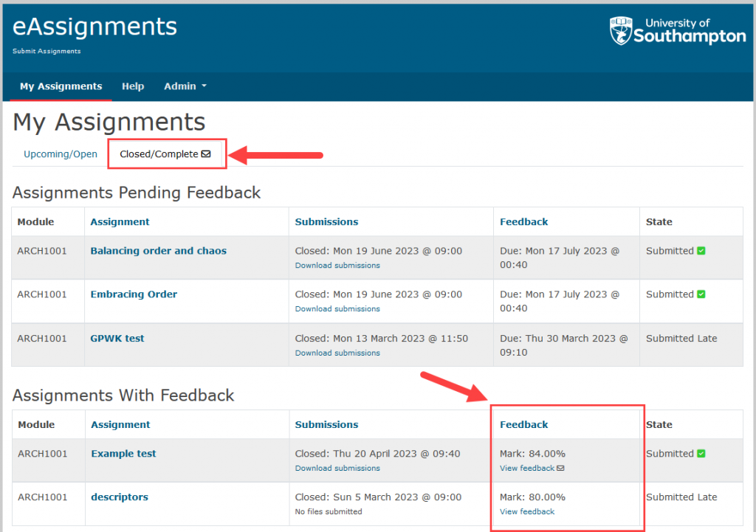Click Closed: Thu 20 April 2023 @ 09:40

click(x=377, y=454)
